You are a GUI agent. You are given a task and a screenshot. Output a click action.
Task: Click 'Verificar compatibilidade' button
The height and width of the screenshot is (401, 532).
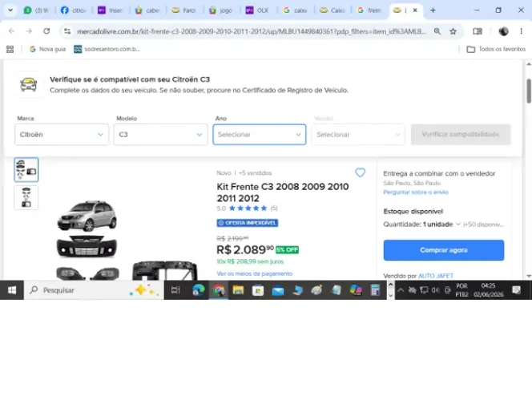461,135
